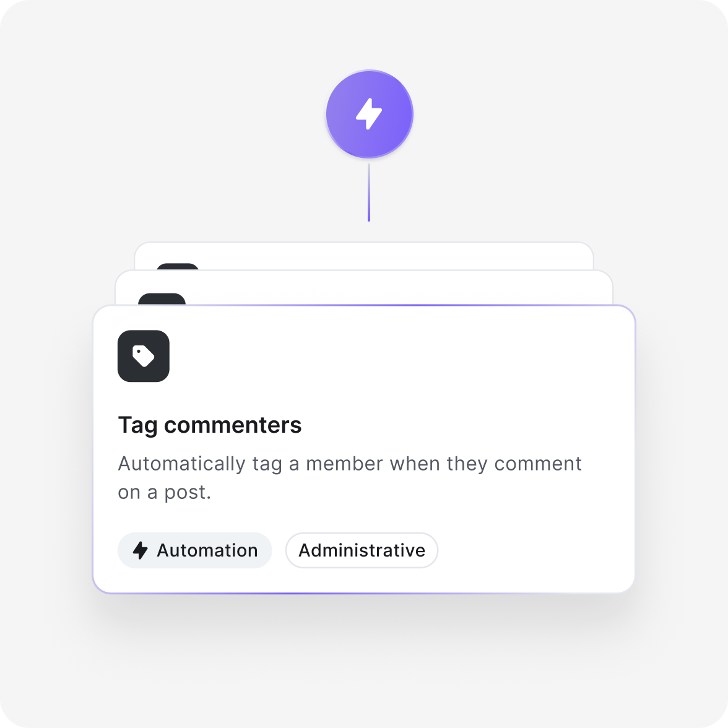Click the empty area right of the tag icon
The image size is (728, 728).
[399, 356]
